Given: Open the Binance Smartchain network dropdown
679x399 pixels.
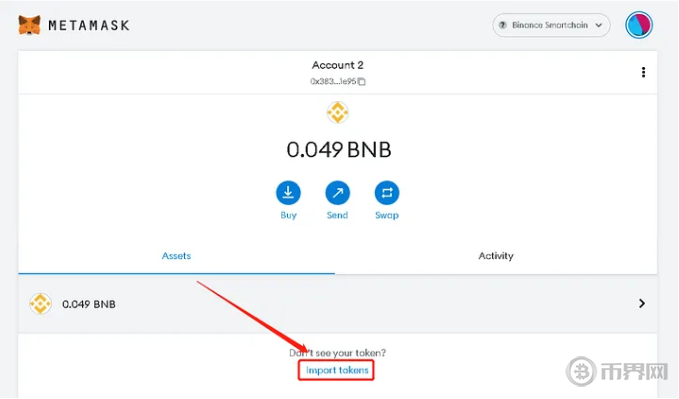Looking at the screenshot, I should click(x=551, y=25).
